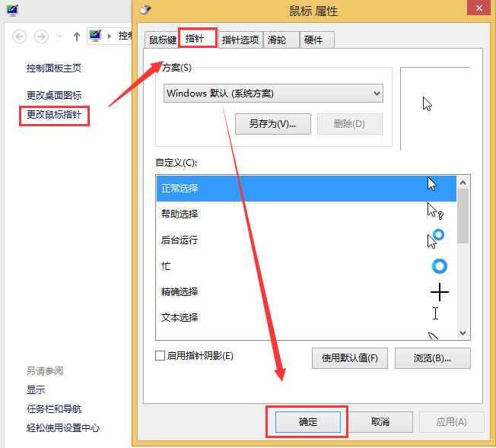Click the mouse icon in dialog title bar

145,10
